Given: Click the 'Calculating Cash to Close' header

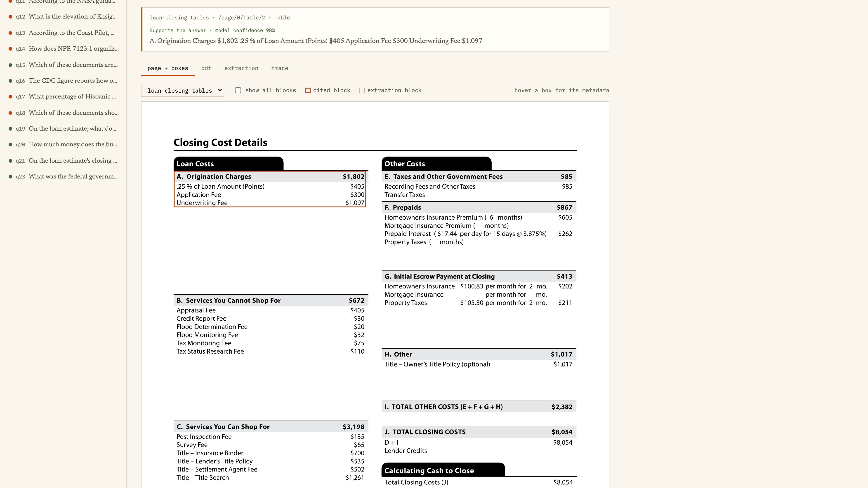Looking at the screenshot, I should pyautogui.click(x=443, y=470).
